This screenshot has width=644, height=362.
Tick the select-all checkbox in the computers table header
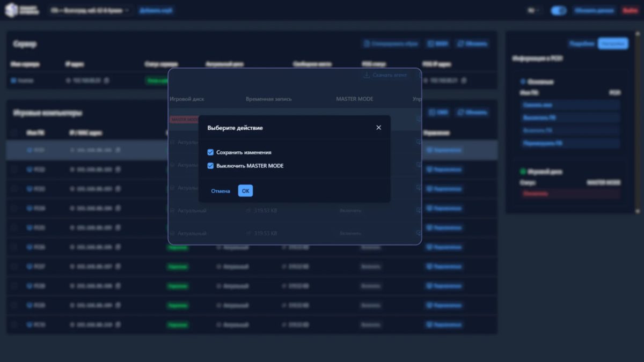(x=14, y=132)
